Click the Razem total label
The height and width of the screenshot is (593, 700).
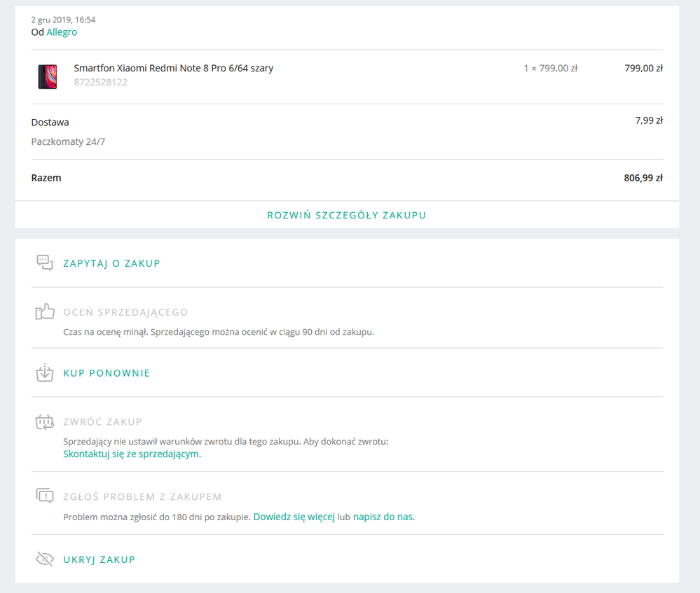[x=46, y=178]
